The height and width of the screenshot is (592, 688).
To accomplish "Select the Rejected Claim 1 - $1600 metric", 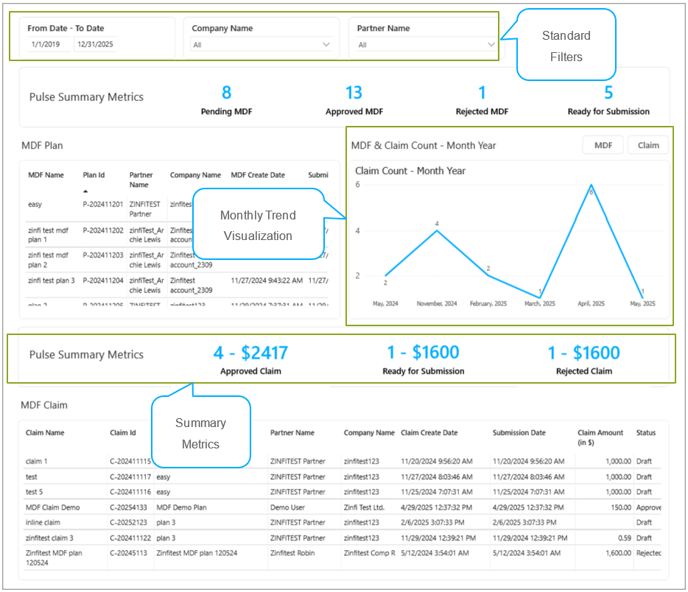I will point(584,353).
